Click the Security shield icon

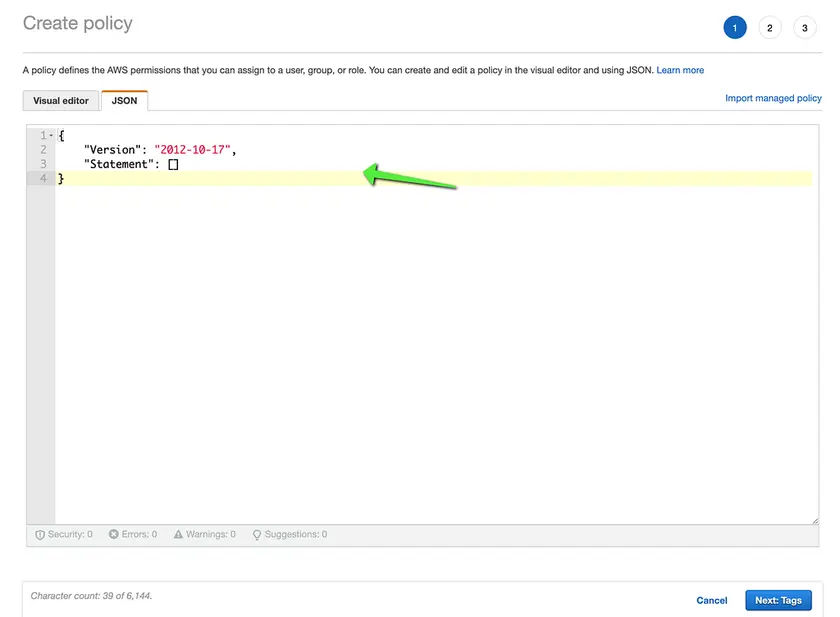pyautogui.click(x=40, y=535)
